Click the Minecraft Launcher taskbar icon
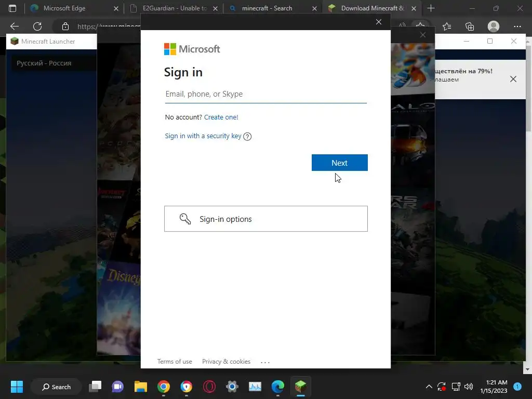The width and height of the screenshot is (532, 399). click(301, 387)
